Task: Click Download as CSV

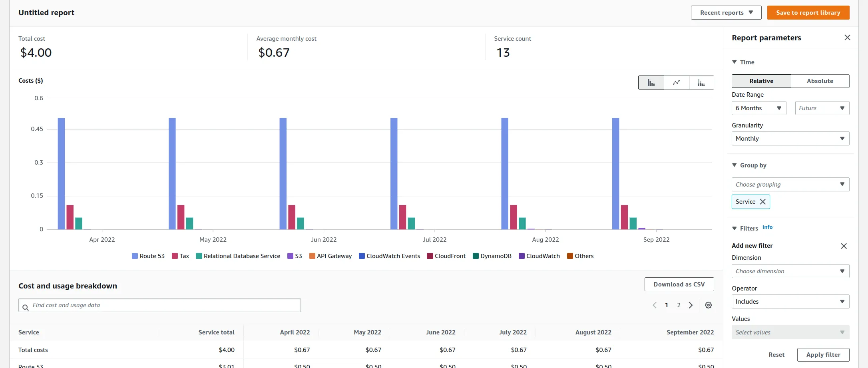Action: point(679,284)
